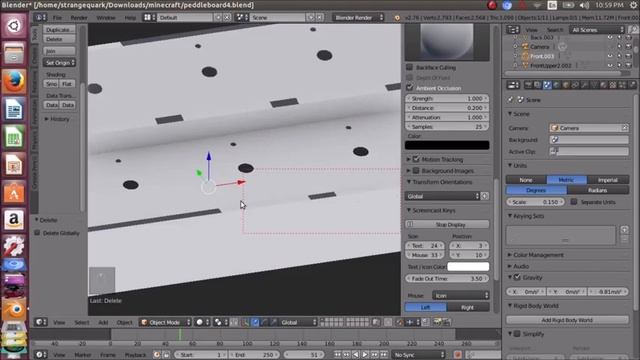Open the All Scenes outliner dropdown
The height and width of the screenshot is (360, 640).
point(598,29)
